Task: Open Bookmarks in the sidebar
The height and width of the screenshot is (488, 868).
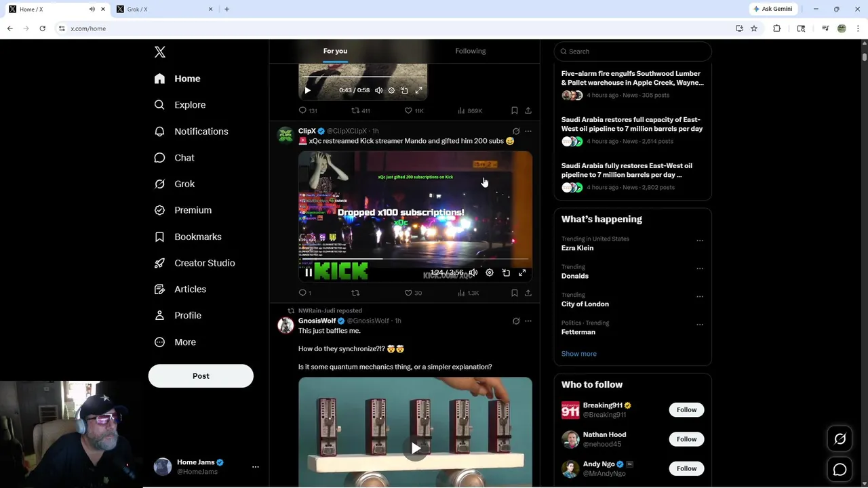Action: click(188, 237)
